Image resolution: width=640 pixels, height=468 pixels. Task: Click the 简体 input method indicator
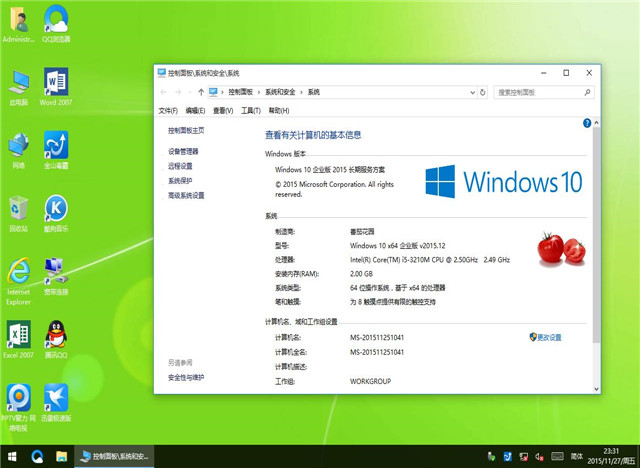pos(576,456)
